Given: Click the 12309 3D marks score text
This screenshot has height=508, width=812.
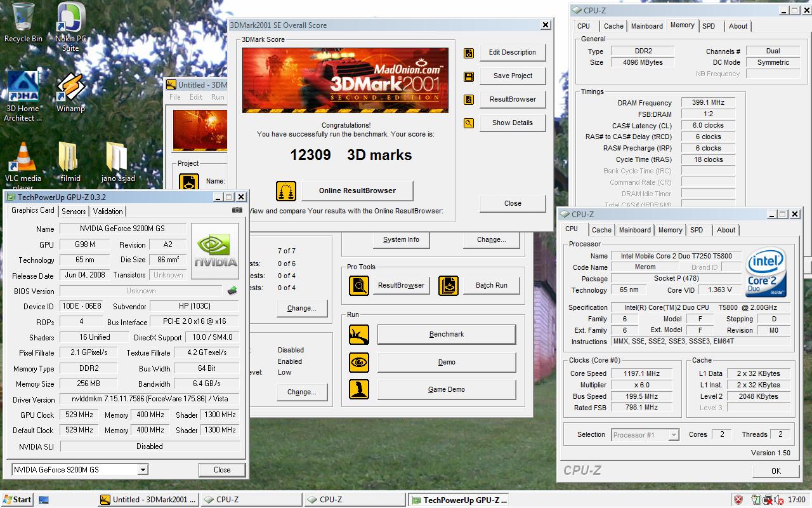Looking at the screenshot, I should pyautogui.click(x=351, y=155).
